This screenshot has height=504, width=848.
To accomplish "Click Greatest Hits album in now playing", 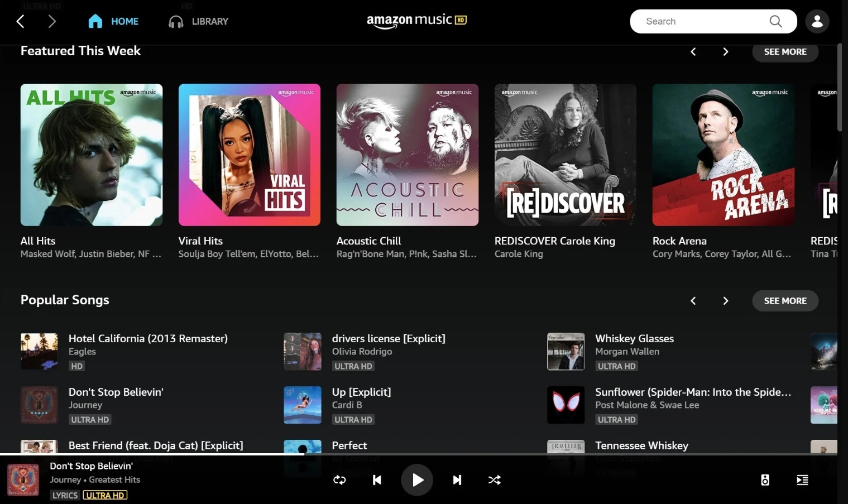I will coord(114,479).
